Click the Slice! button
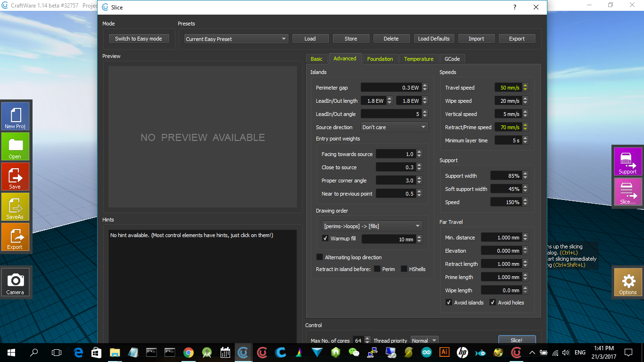644x362 pixels. pyautogui.click(x=517, y=340)
